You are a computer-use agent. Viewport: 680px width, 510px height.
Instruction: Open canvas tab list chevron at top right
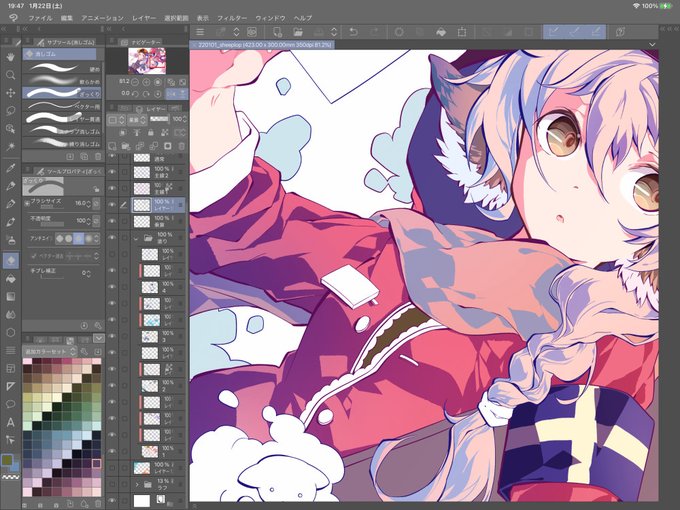coord(652,44)
